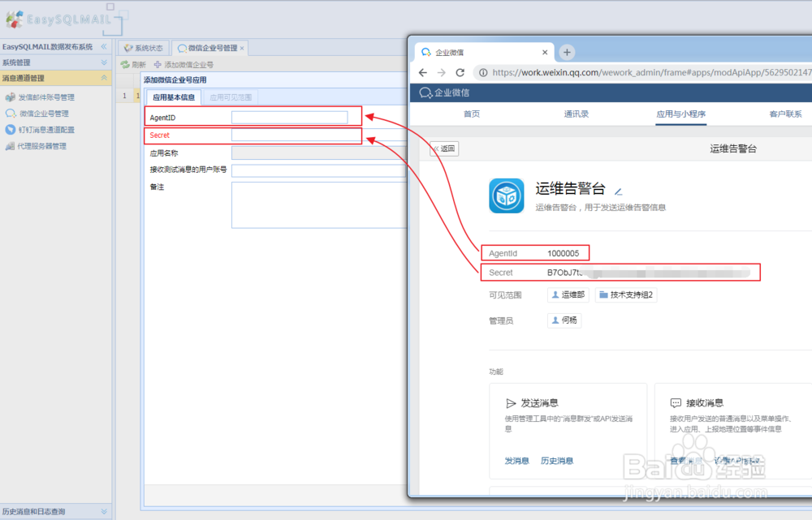Click the 何杨 administrator tag

[564, 320]
